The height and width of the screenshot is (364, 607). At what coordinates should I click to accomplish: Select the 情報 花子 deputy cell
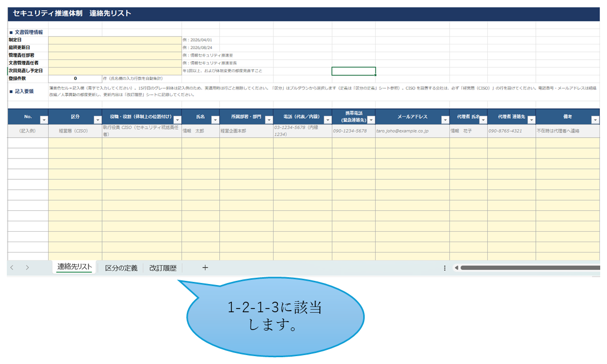(x=468, y=131)
